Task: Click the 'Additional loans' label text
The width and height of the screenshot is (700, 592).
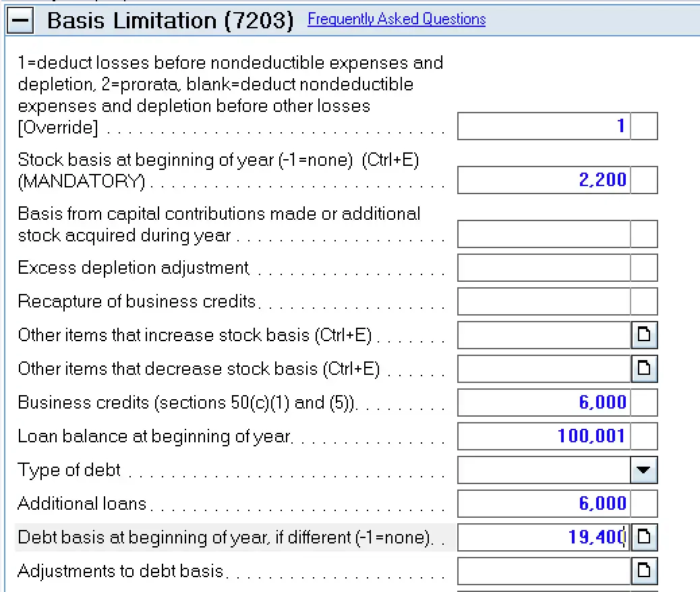Action: click(x=82, y=504)
